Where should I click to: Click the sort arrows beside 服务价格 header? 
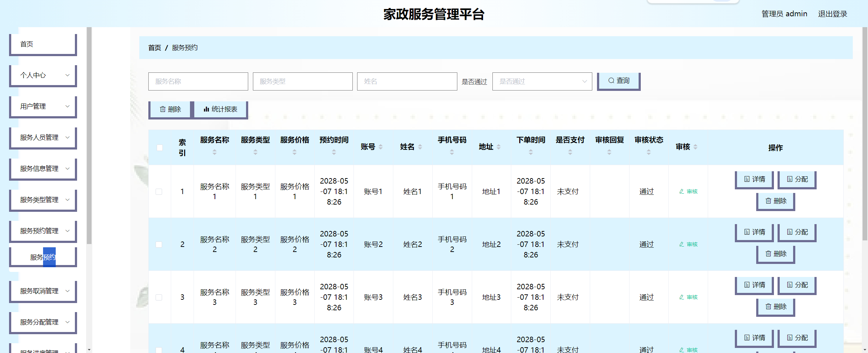coord(294,152)
